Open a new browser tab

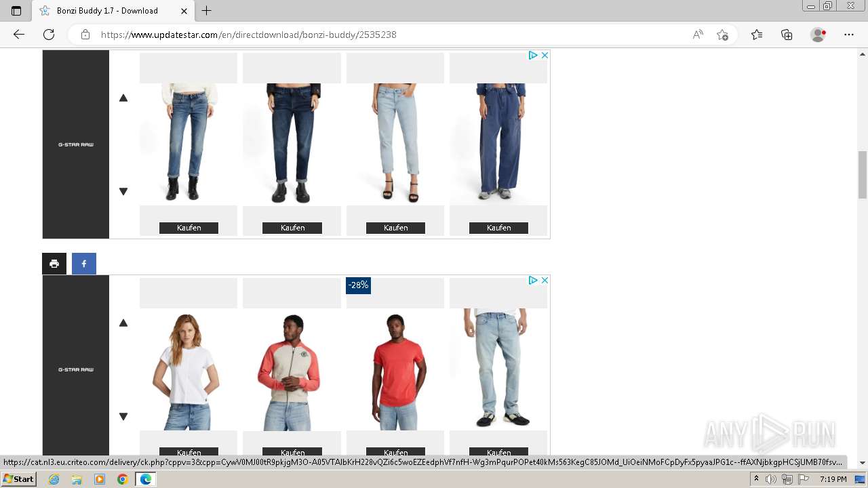207,11
